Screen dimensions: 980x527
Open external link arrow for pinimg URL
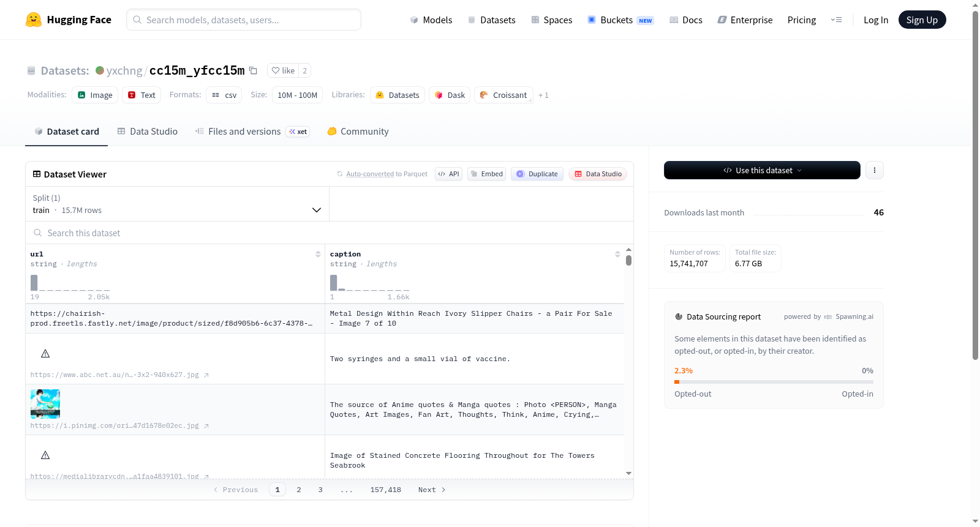pyautogui.click(x=206, y=426)
